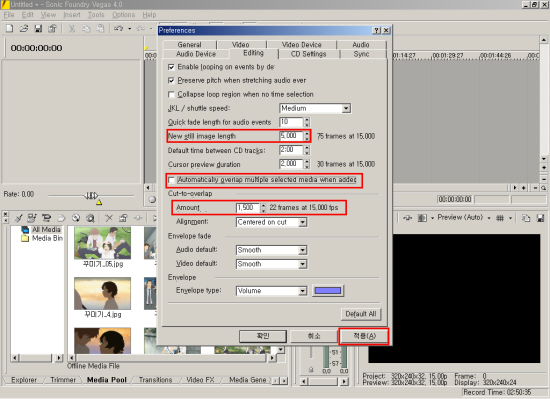550x399 pixels.
Task: Click the Default All button
Action: [361, 314]
